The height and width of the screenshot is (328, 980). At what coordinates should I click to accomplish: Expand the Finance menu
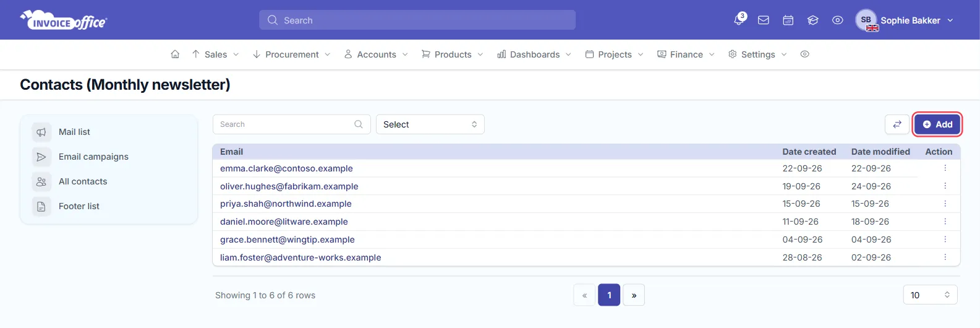click(686, 54)
